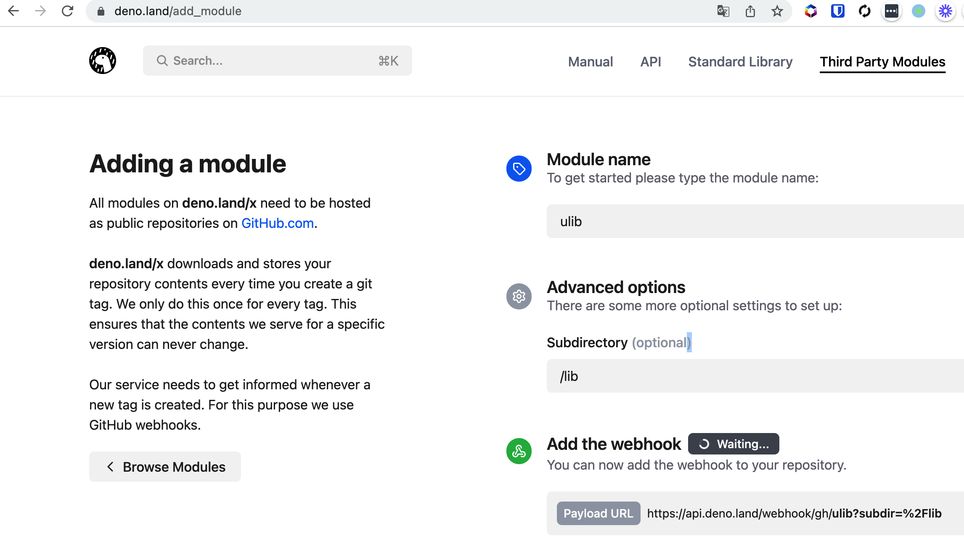Click the green-blue circle extension icon

918,11
